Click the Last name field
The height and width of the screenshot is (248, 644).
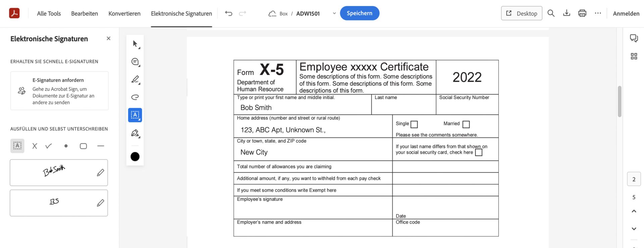click(404, 105)
